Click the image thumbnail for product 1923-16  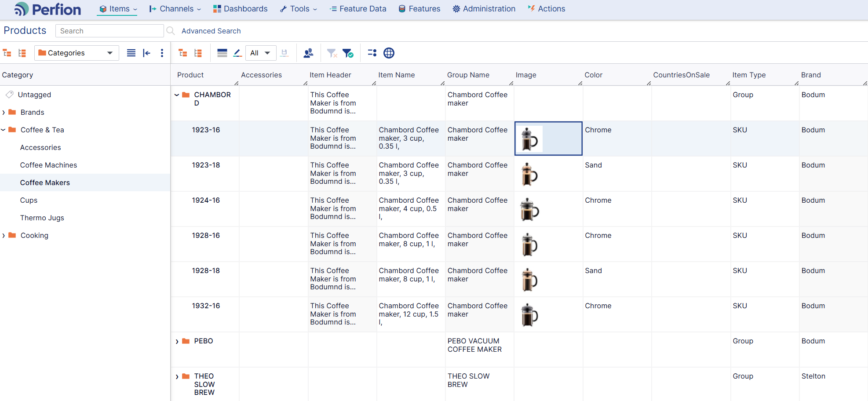[529, 139]
